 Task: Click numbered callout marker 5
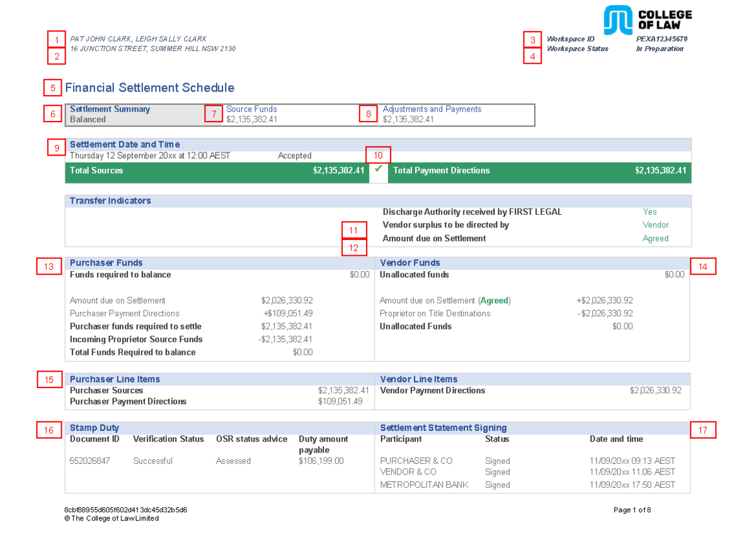point(52,88)
